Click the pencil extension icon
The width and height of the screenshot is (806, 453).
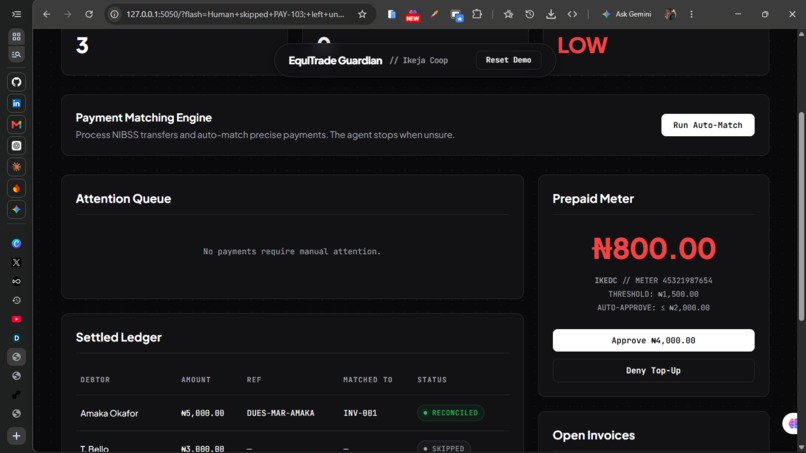pos(434,14)
